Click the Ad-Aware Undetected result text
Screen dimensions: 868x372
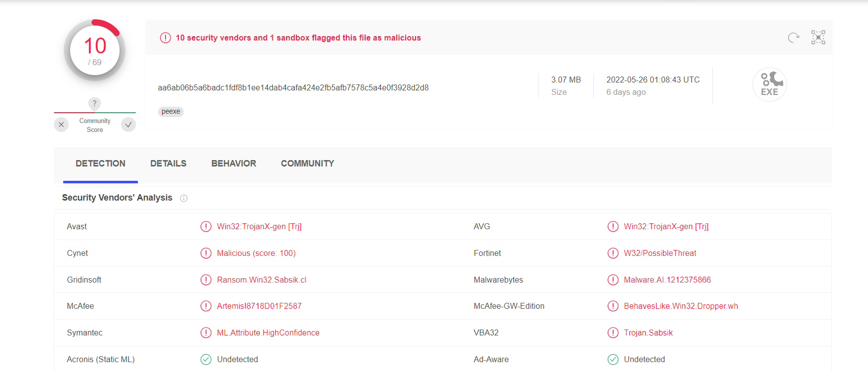(644, 359)
